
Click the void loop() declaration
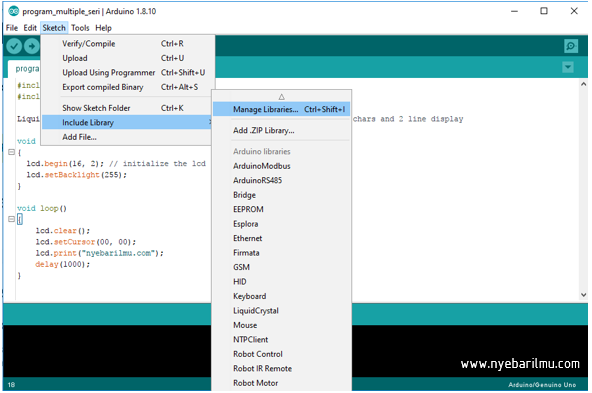click(42, 208)
